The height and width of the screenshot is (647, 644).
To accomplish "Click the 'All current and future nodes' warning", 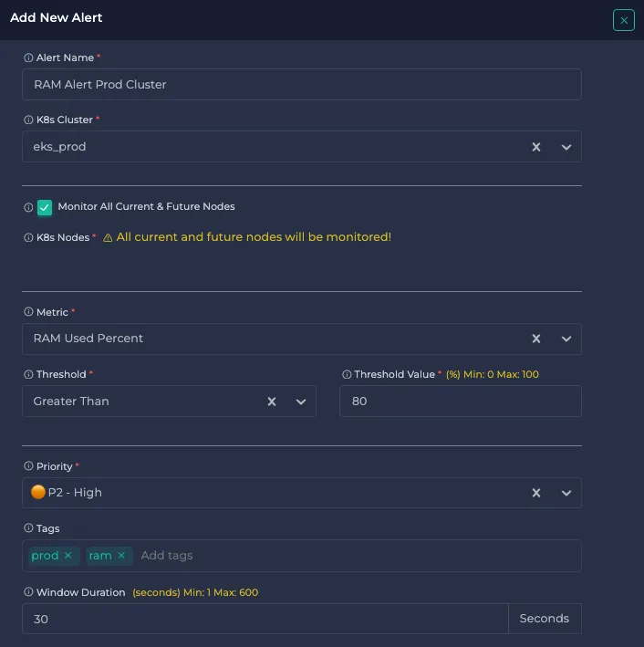I will coord(254,237).
